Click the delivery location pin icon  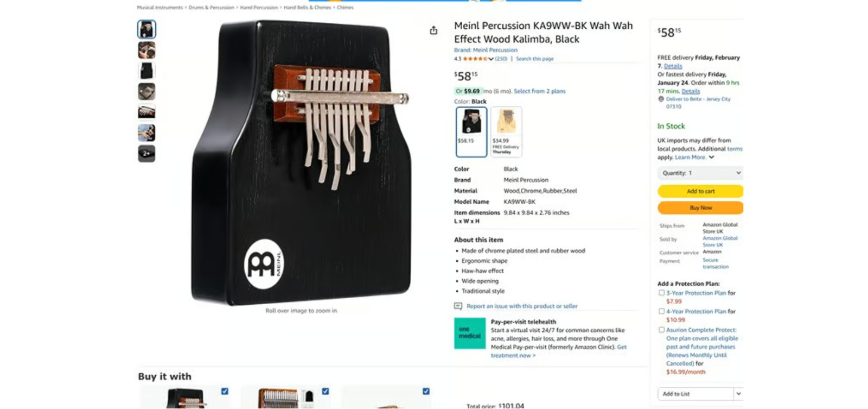point(661,99)
